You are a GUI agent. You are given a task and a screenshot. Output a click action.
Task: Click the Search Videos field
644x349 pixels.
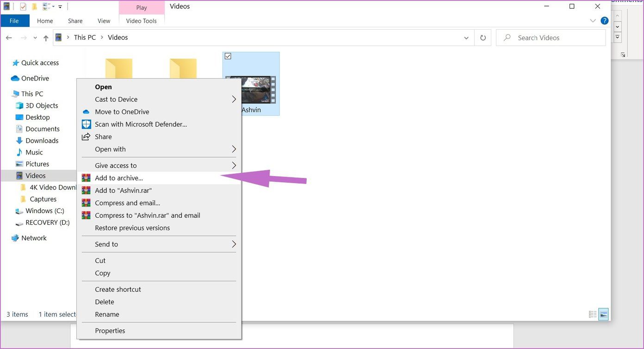[x=551, y=38]
